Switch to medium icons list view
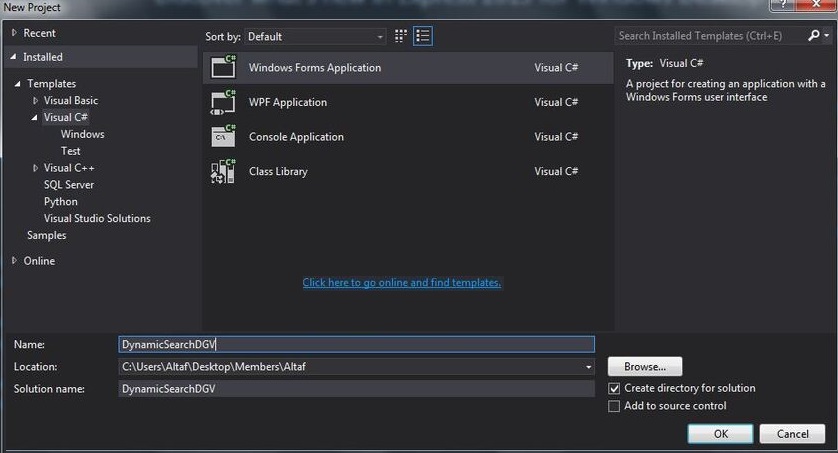Viewport: 838px width, 453px height. tap(423, 36)
